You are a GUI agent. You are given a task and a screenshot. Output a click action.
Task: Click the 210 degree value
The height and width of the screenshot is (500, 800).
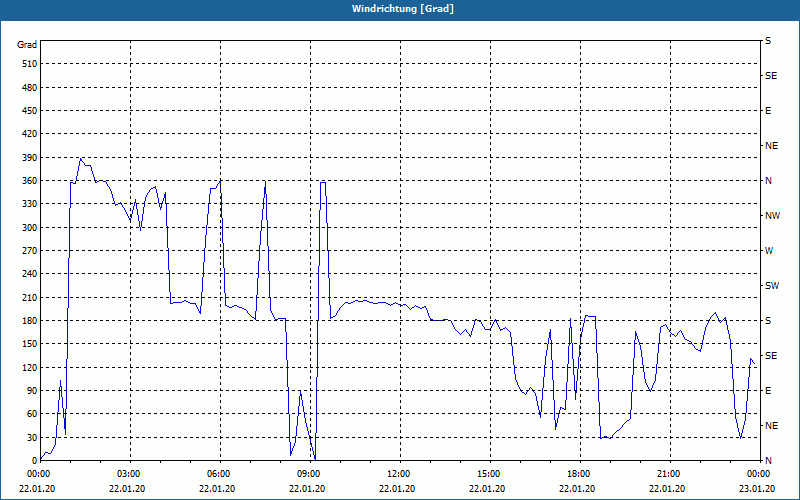point(29,297)
